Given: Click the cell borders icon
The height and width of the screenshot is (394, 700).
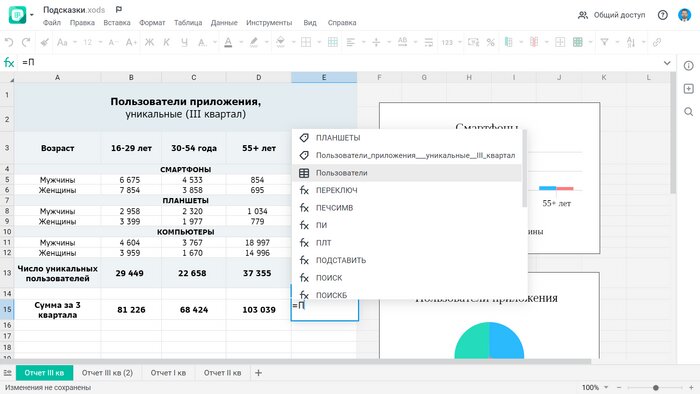Looking at the screenshot, I should click(x=306, y=42).
